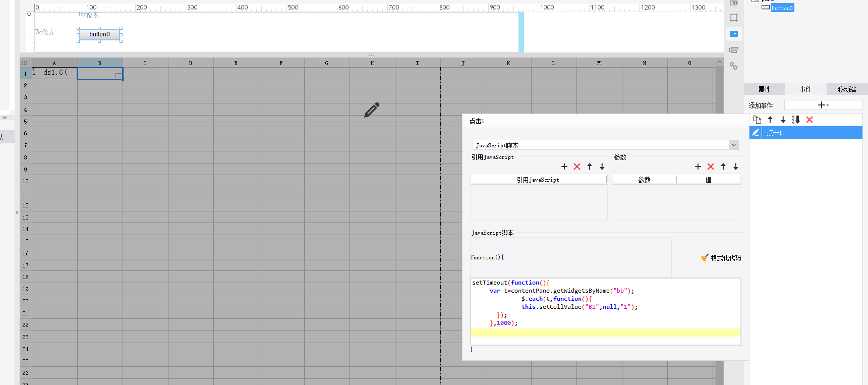This screenshot has width=868, height=385.
Task: Sort the events list
Action: [796, 120]
